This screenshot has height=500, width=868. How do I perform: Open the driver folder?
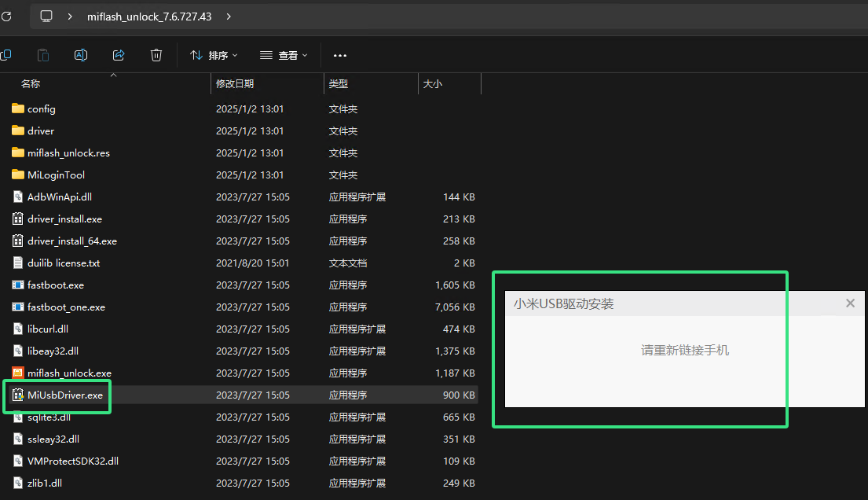click(39, 131)
